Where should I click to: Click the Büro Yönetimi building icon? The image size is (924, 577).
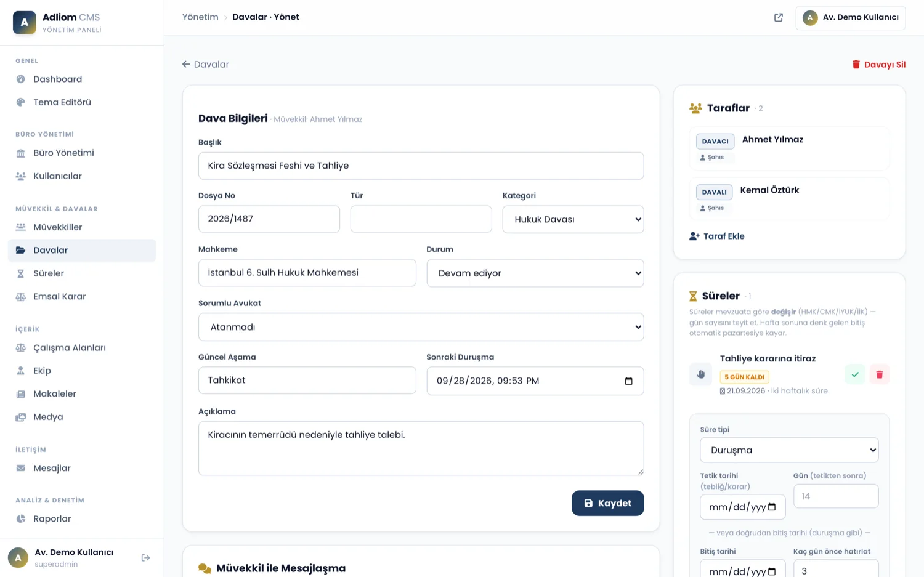(x=21, y=153)
